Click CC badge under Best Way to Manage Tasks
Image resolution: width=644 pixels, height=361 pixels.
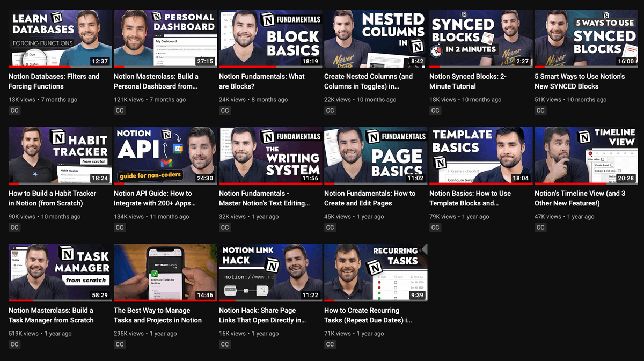[x=120, y=344]
